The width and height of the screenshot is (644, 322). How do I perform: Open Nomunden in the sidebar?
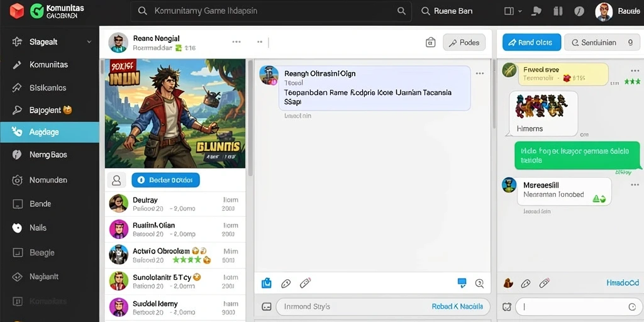50,180
